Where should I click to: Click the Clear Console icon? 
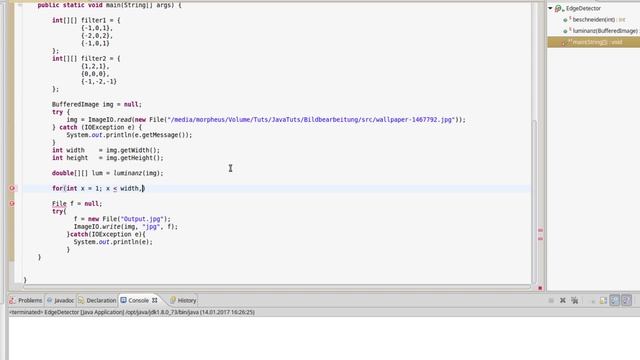click(593, 301)
